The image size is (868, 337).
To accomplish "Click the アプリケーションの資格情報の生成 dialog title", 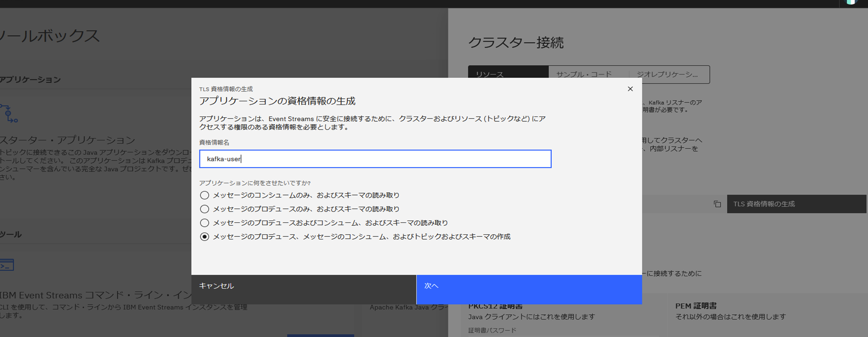I will (277, 101).
